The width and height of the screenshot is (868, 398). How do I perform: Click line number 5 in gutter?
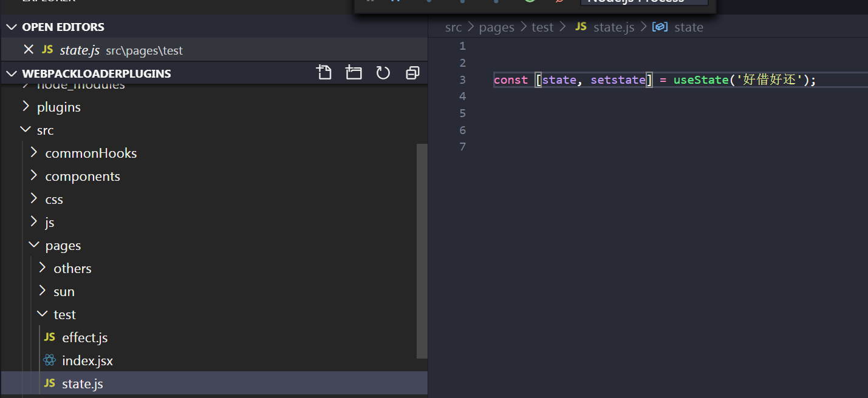tap(463, 113)
